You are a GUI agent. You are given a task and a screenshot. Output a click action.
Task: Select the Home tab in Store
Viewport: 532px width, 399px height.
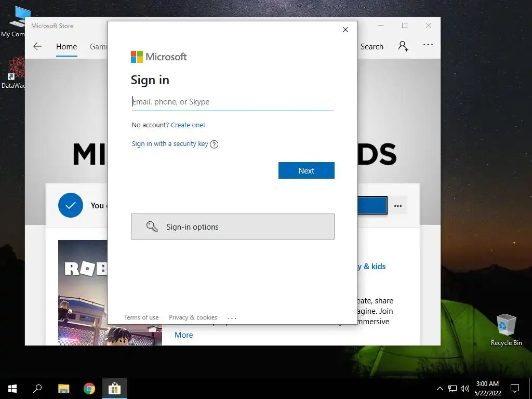[66, 46]
